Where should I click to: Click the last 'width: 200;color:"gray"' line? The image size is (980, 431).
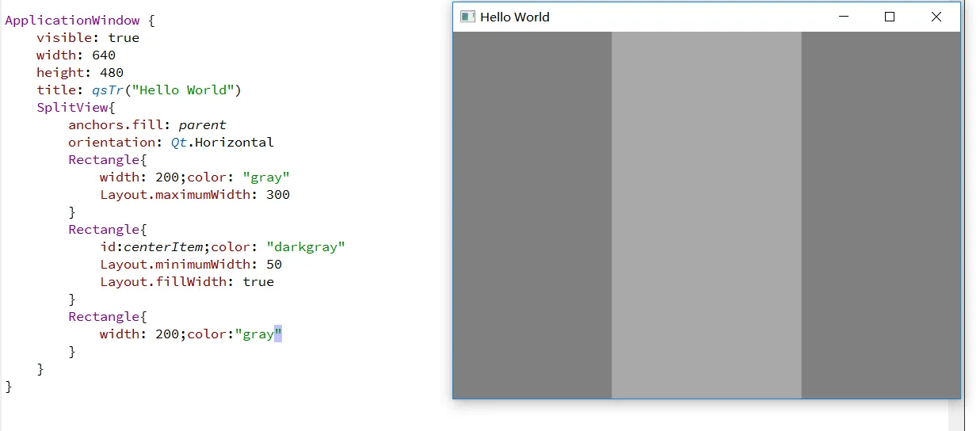click(191, 334)
